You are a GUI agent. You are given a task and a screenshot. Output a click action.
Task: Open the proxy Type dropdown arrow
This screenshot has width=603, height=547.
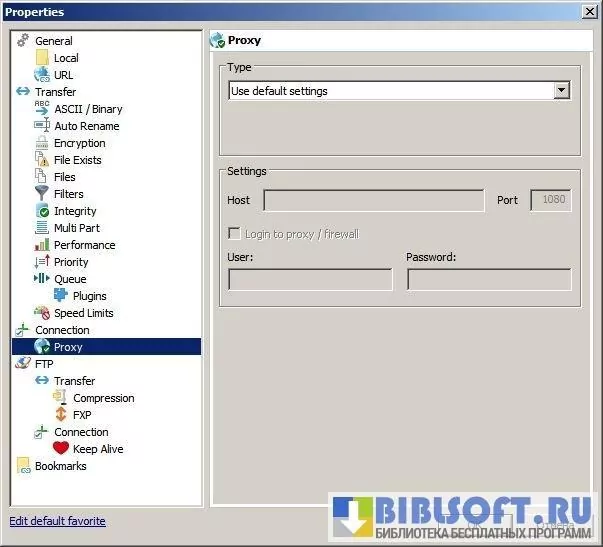tap(561, 91)
